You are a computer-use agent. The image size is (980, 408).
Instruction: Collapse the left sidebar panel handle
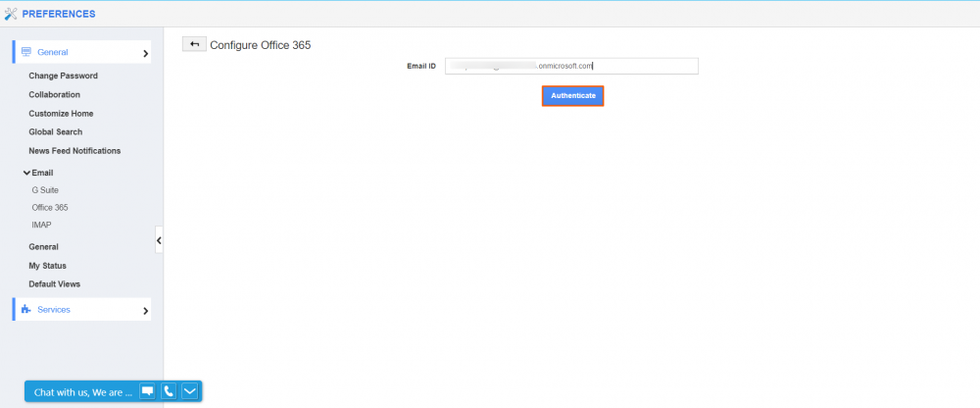click(x=159, y=239)
